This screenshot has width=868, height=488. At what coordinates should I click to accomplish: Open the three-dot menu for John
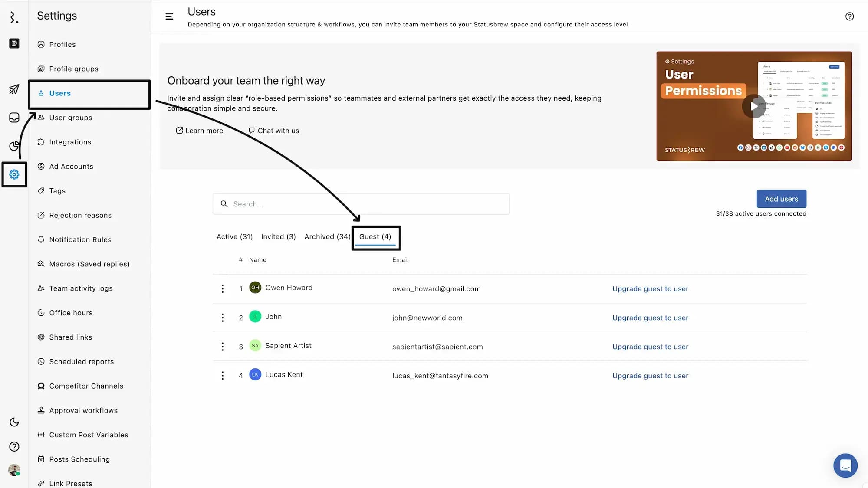click(223, 318)
